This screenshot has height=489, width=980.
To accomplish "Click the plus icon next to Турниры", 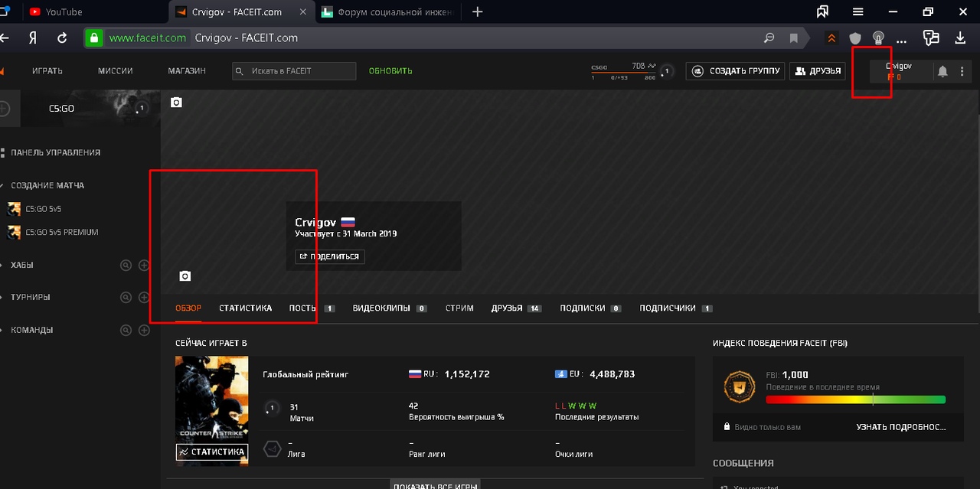I will [x=144, y=298].
